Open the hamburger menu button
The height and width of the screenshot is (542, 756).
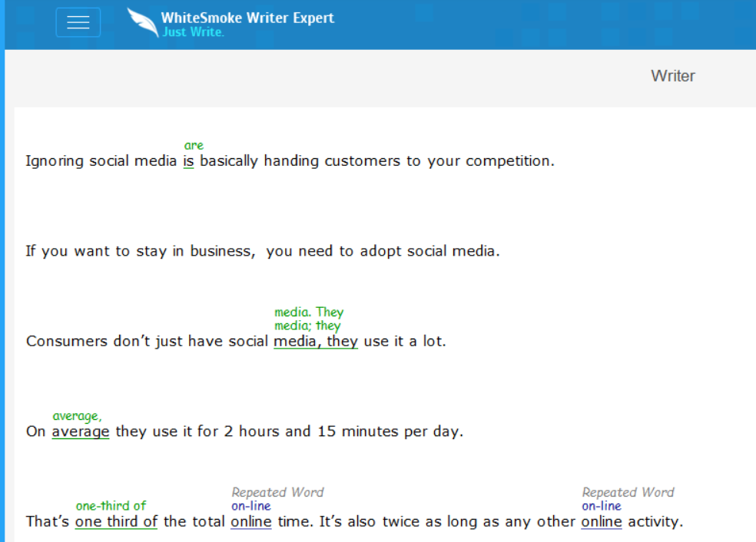(x=78, y=22)
